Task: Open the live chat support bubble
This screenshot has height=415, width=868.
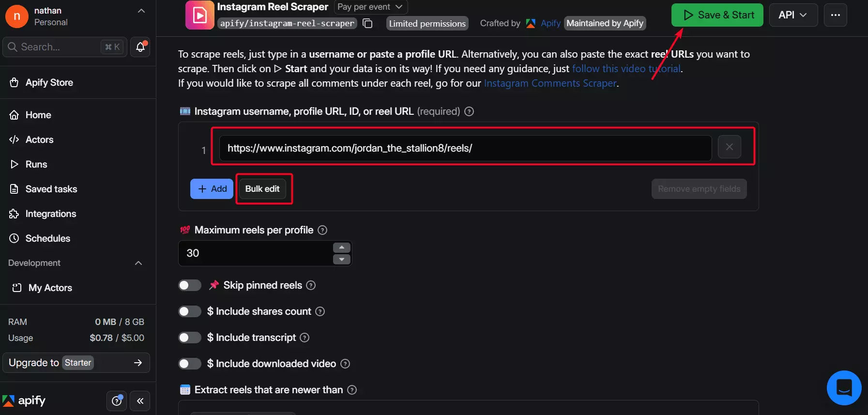Action: pos(844,387)
